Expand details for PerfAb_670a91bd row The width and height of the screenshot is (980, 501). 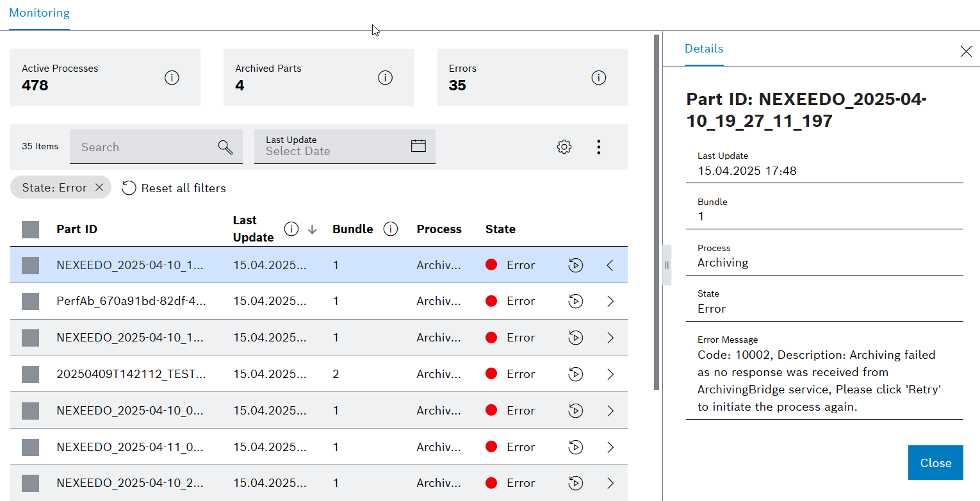(610, 301)
